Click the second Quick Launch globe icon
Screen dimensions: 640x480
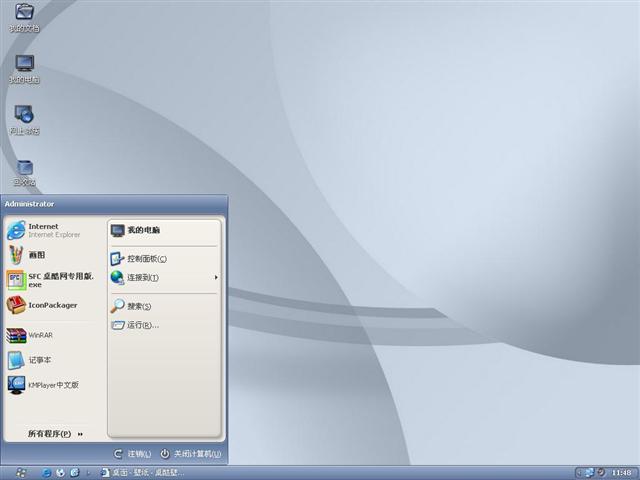coord(60,473)
